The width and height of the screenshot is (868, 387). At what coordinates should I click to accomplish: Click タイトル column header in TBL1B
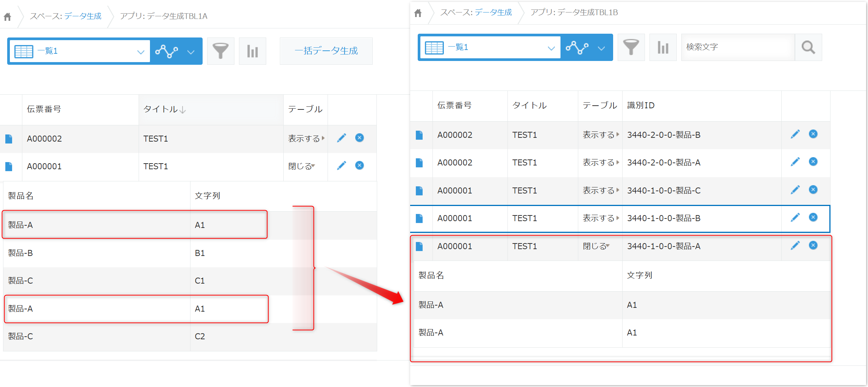coord(543,106)
